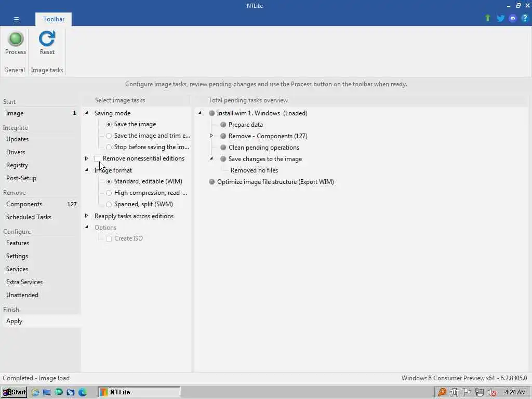Select Standard, editable (WIM) format
Viewport: 532px width, 399px height.
point(109,181)
